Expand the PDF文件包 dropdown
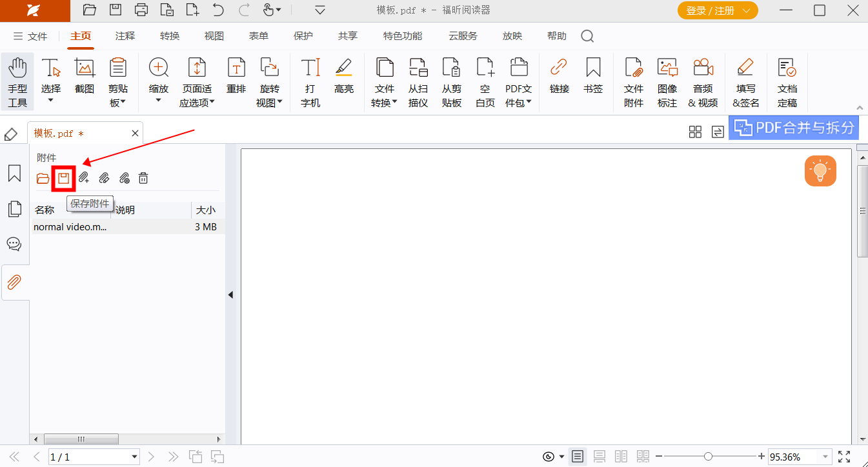 [519, 95]
